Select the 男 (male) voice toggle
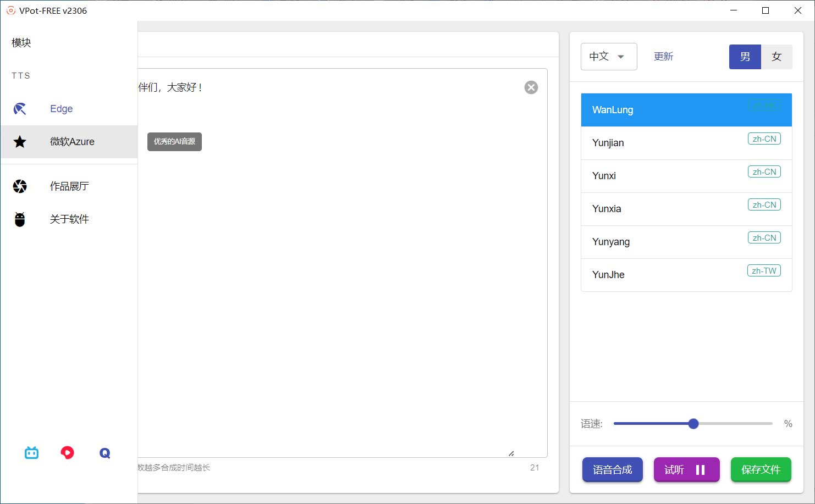 point(745,57)
